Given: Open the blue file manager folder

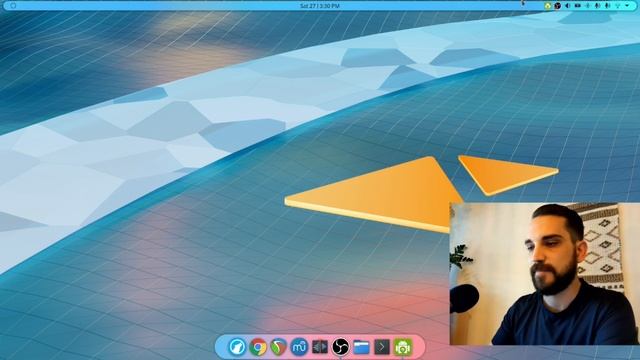Looking at the screenshot, I should [361, 347].
